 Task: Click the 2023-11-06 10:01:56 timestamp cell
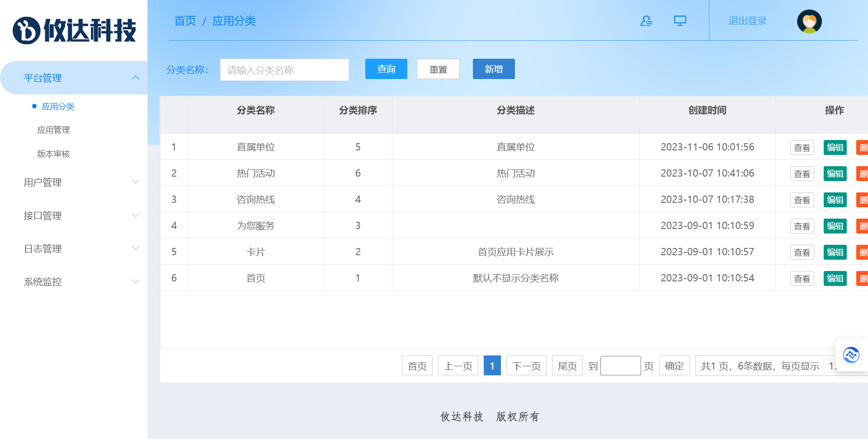708,147
